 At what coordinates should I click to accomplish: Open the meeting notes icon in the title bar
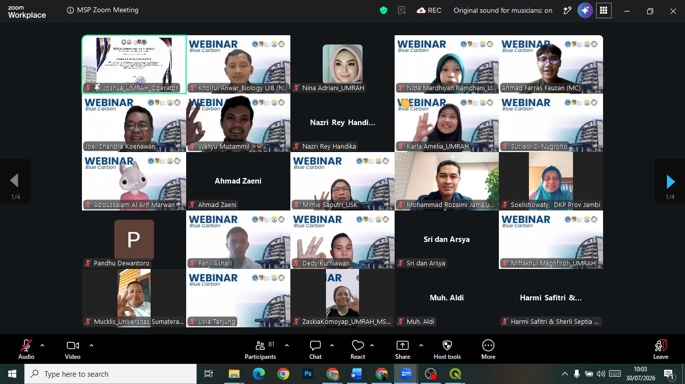click(x=401, y=10)
